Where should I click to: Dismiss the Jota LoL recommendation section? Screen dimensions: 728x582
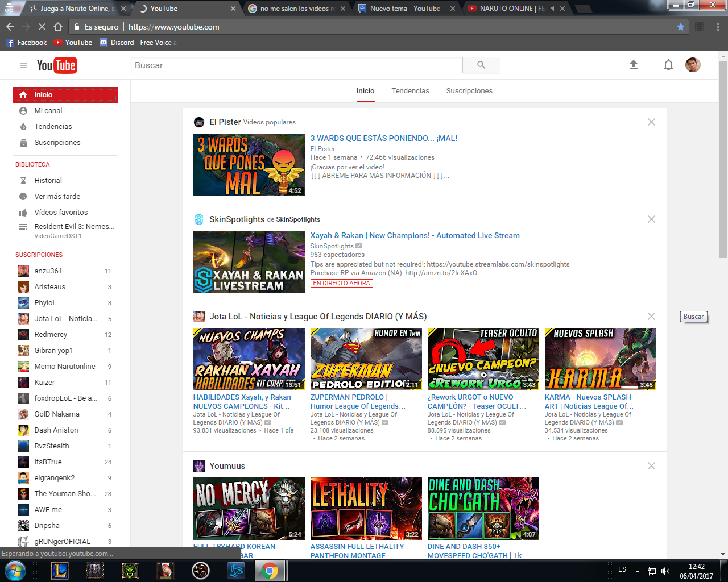click(652, 317)
